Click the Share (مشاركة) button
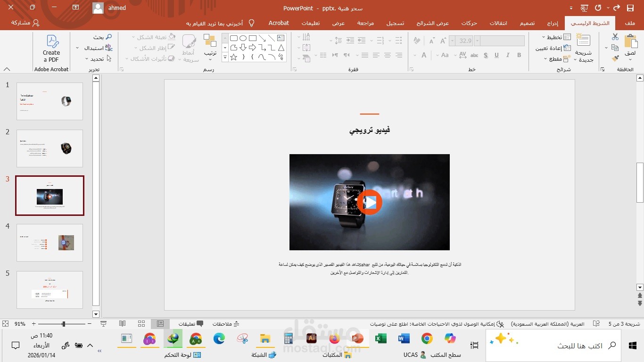Image resolution: width=644 pixels, height=362 pixels. coord(25,23)
